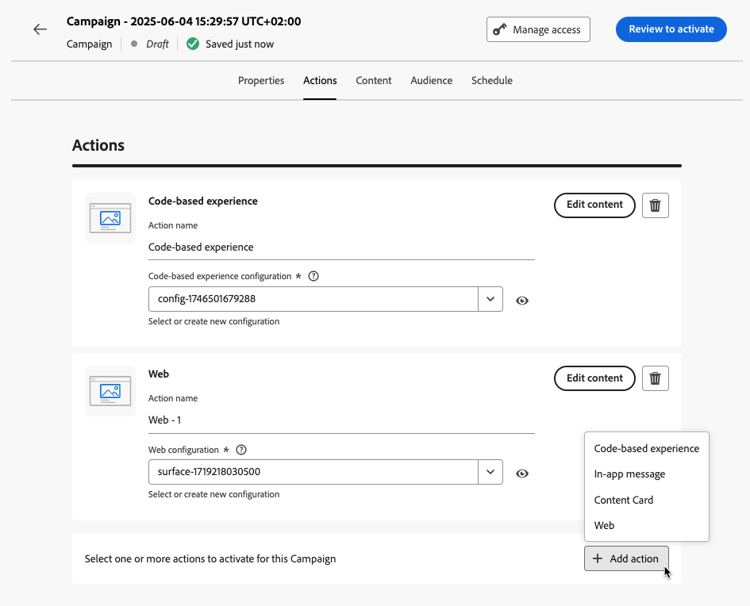Click the Code-based experience thumbnail icon
Image resolution: width=750 pixels, height=606 pixels.
point(110,218)
